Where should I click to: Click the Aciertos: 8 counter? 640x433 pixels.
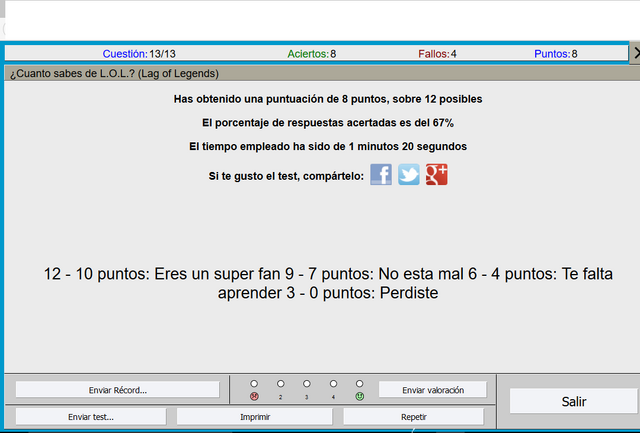[311, 54]
